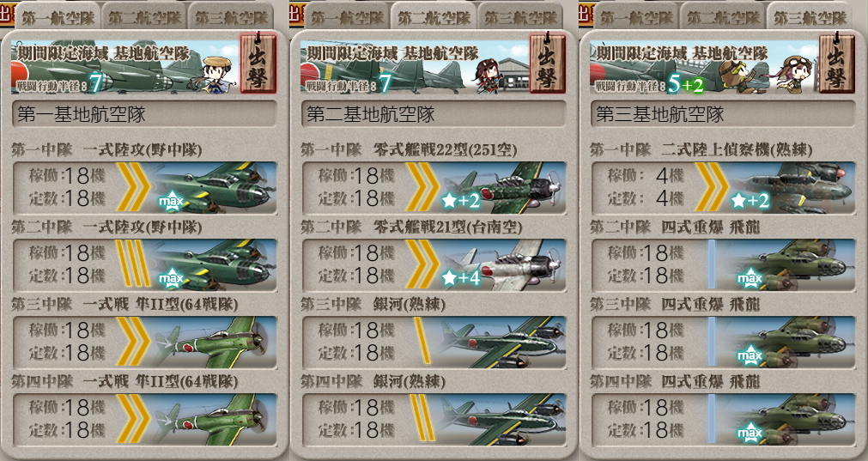Toggle the 出撃 sortie plaque of second air base
This screenshot has width=868, height=461.
(547, 63)
